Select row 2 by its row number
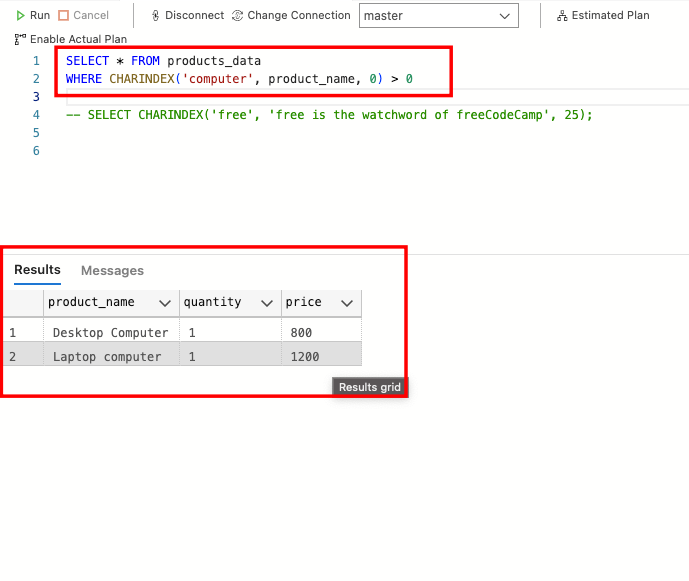 click(x=13, y=356)
